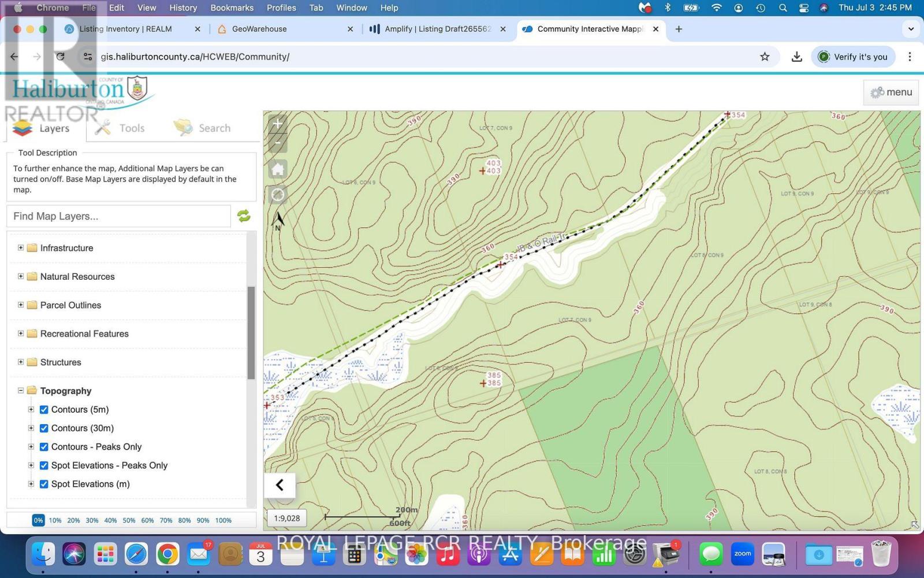The height and width of the screenshot is (578, 924).
Task: Click the Verify it's you button
Action: (854, 57)
